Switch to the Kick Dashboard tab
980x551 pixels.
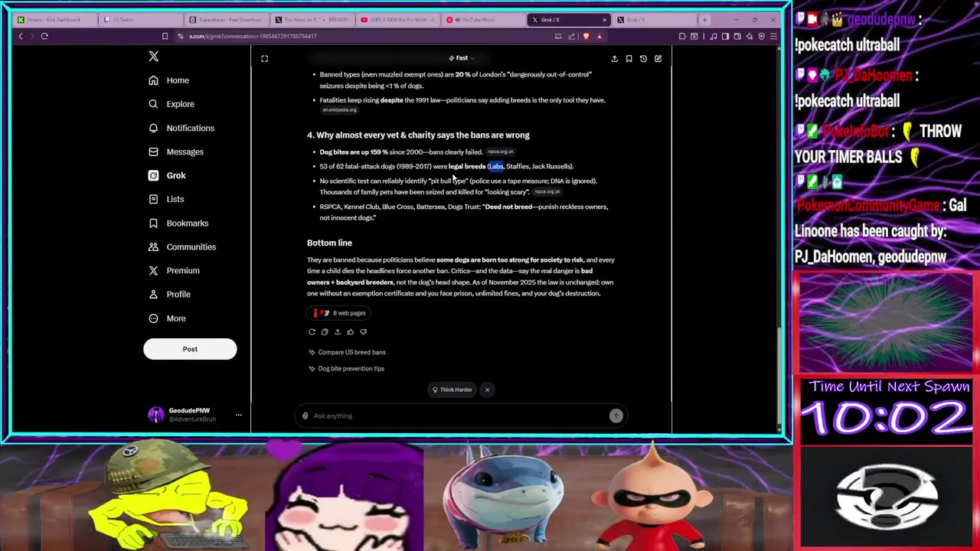pyautogui.click(x=54, y=19)
